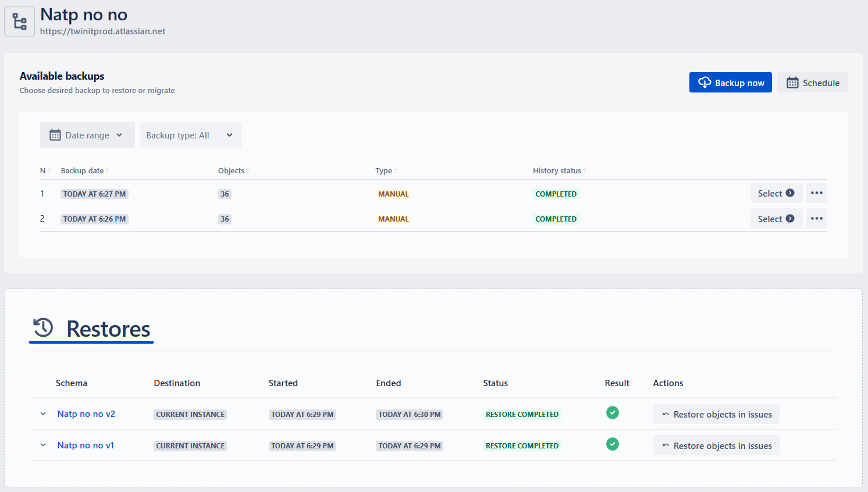Start a backup with Backup now
The image size is (868, 492).
tap(731, 83)
